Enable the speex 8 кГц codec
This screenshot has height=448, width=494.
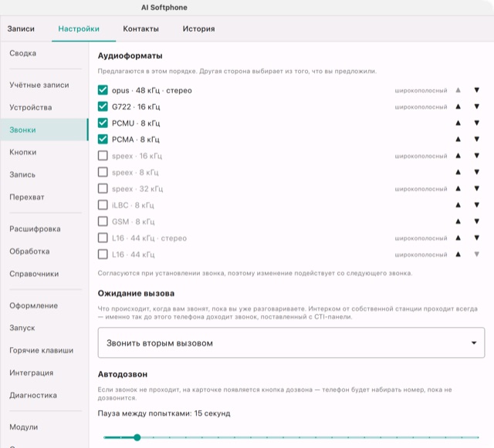103,172
